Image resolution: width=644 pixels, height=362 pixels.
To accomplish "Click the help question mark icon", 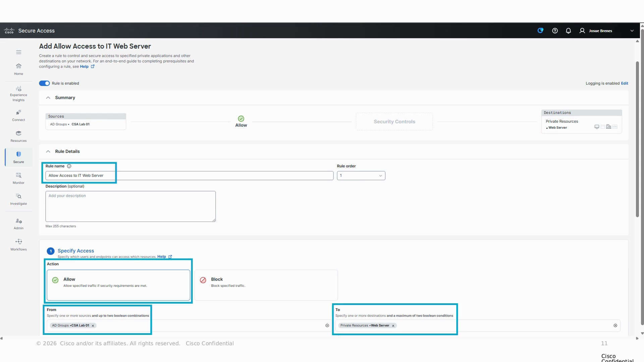I will coord(555,31).
